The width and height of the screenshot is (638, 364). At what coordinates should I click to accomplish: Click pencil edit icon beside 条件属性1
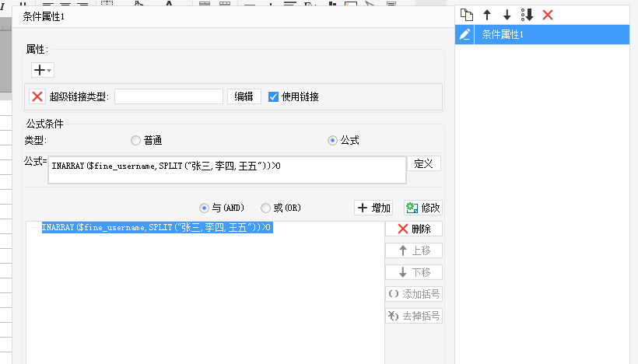pyautogui.click(x=464, y=34)
